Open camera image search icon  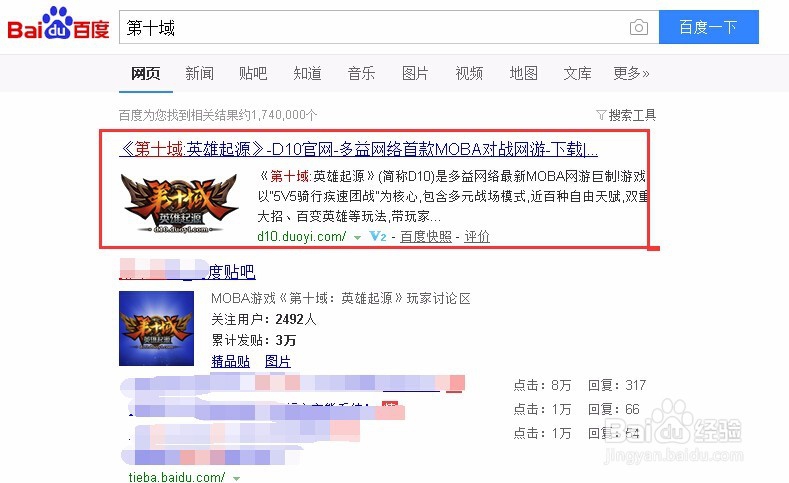tap(639, 27)
